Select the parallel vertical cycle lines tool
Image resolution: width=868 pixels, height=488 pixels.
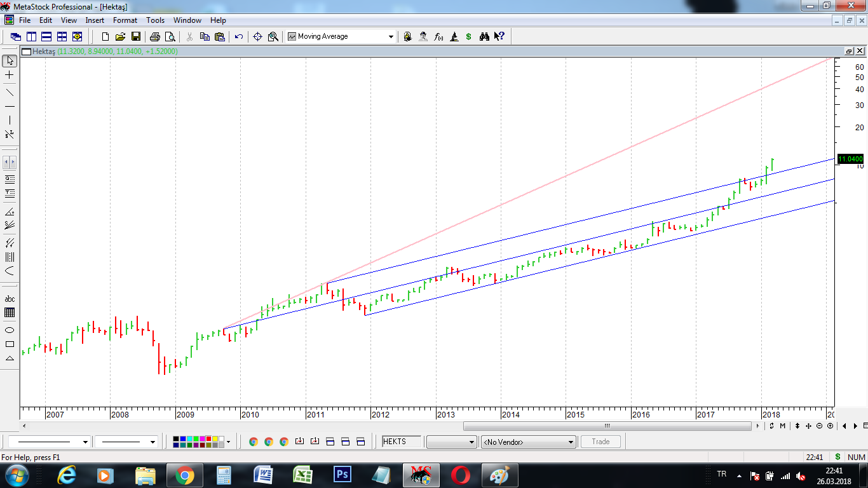point(10,257)
